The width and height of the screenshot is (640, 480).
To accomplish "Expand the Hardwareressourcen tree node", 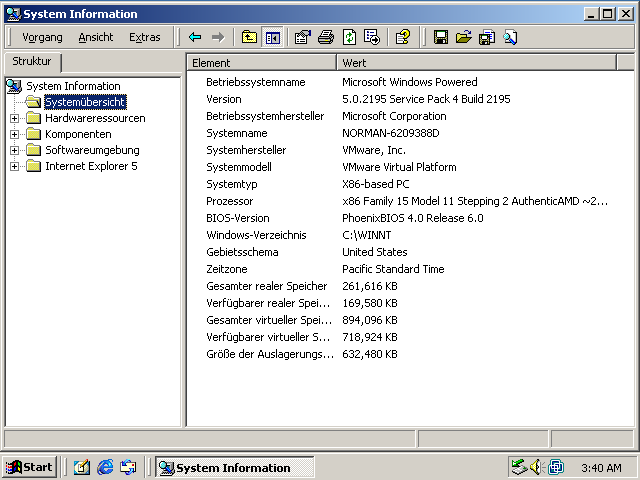I will click(x=15, y=118).
